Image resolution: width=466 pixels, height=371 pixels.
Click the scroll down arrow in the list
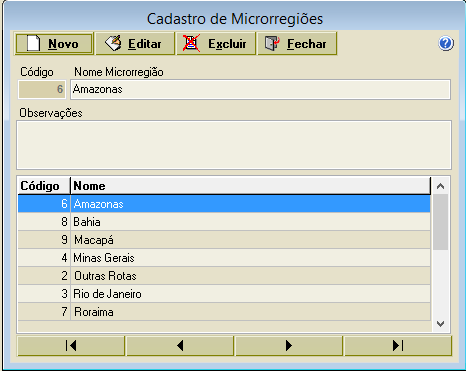[x=440, y=324]
